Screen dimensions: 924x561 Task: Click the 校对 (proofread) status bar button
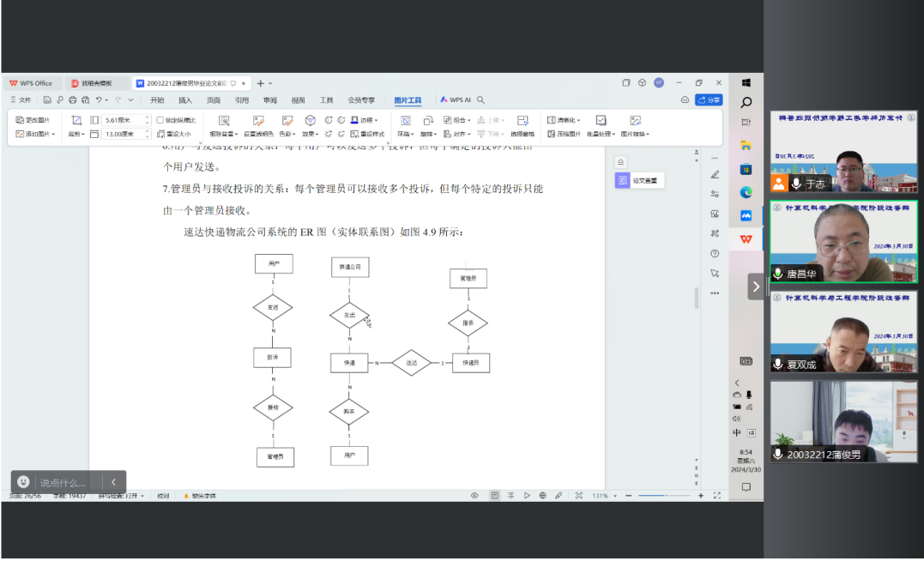[x=163, y=496]
